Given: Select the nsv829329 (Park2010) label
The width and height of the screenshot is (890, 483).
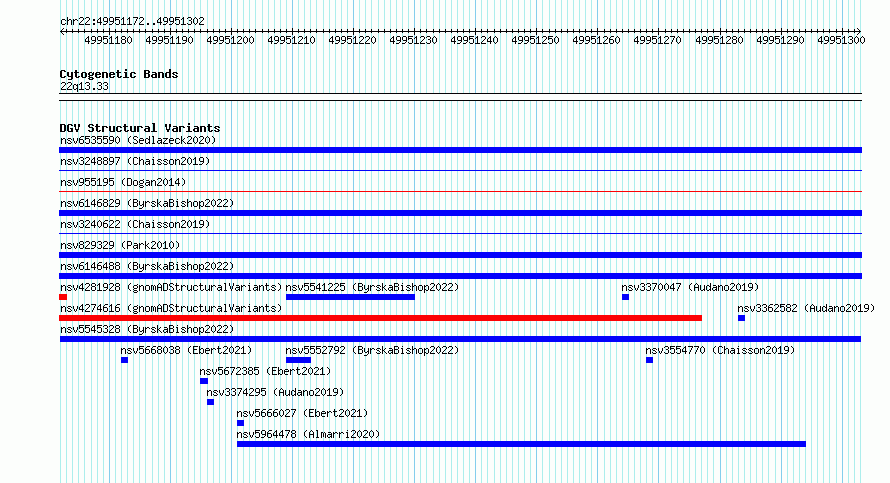Looking at the screenshot, I should click(120, 245).
